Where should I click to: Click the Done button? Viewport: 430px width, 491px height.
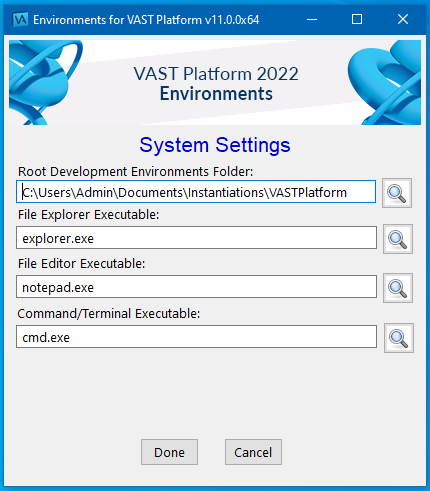coord(169,452)
